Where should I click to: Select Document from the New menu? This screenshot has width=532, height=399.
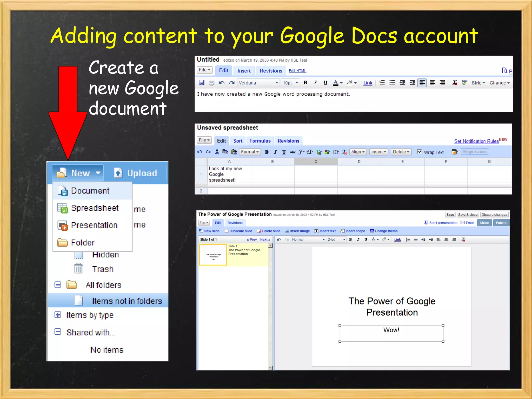(92, 191)
